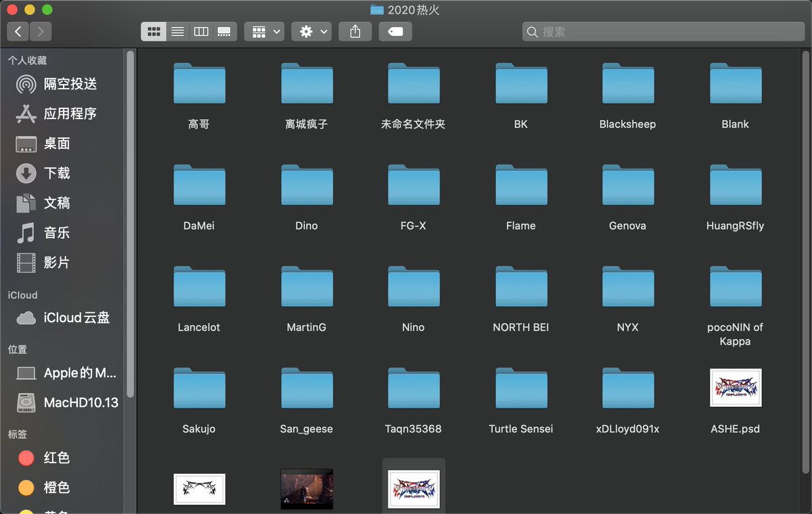Select the 离城疯子 folder
The image size is (812, 514).
point(307,83)
